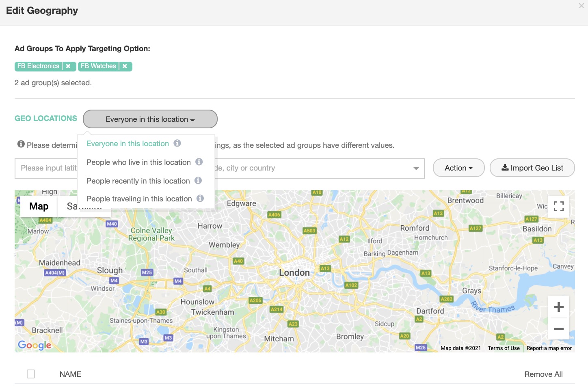Choose People traveling in this location
The image size is (588, 389).
[x=139, y=199]
